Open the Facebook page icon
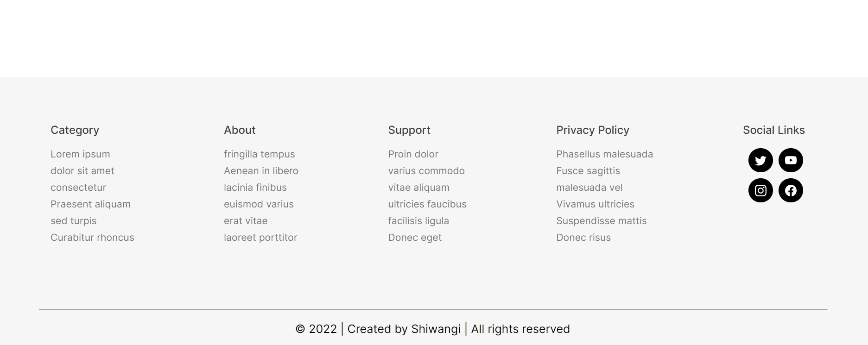868x345 pixels. (791, 190)
